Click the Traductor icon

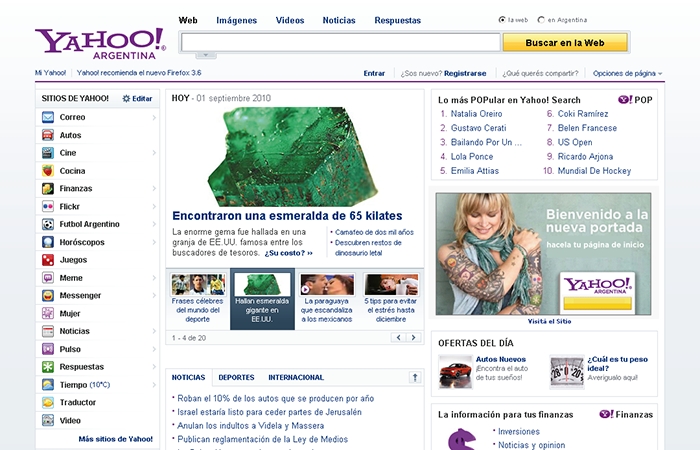tap(48, 403)
